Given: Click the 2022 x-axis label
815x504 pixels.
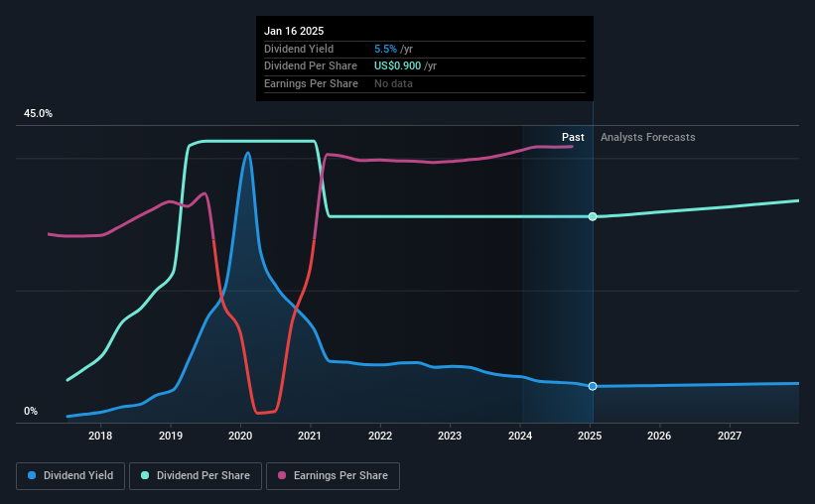Looking at the screenshot, I should click(x=380, y=436).
